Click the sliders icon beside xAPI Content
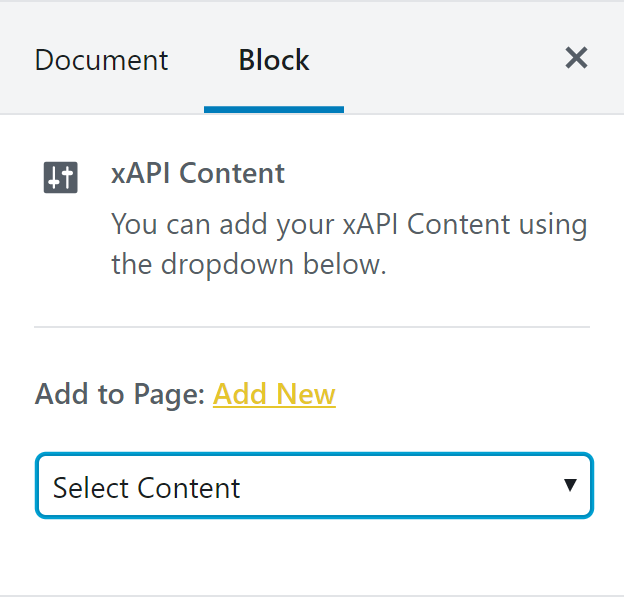 click(60, 177)
